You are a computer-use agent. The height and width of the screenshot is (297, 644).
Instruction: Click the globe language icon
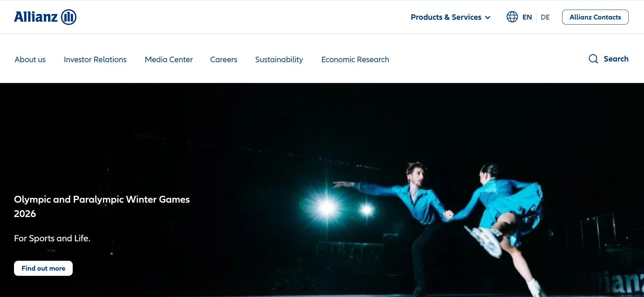pos(512,17)
